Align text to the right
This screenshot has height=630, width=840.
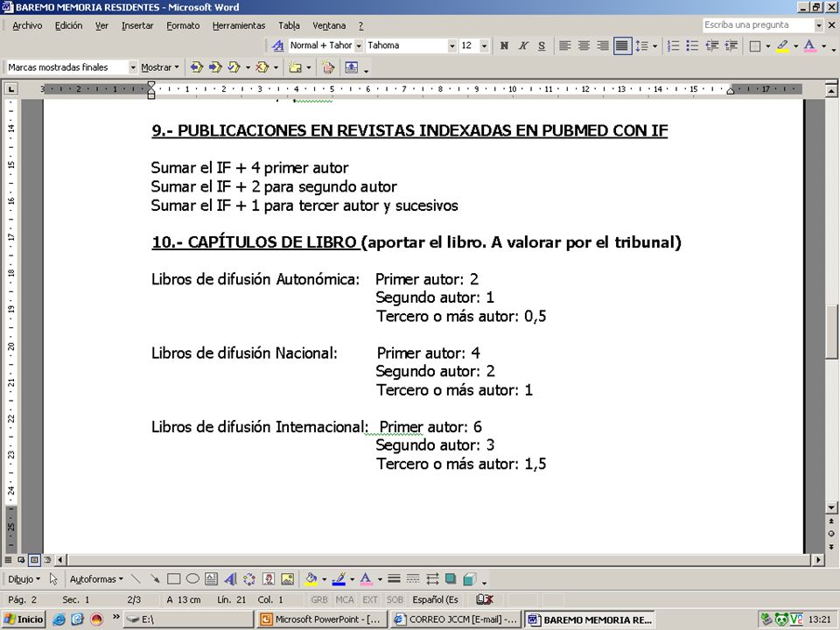pyautogui.click(x=602, y=46)
